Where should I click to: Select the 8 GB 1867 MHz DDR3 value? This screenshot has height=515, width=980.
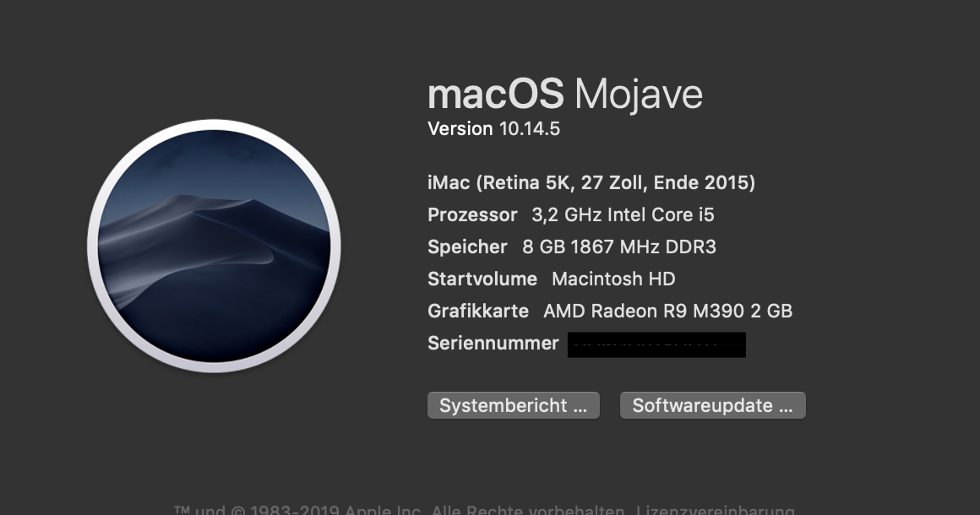point(619,247)
